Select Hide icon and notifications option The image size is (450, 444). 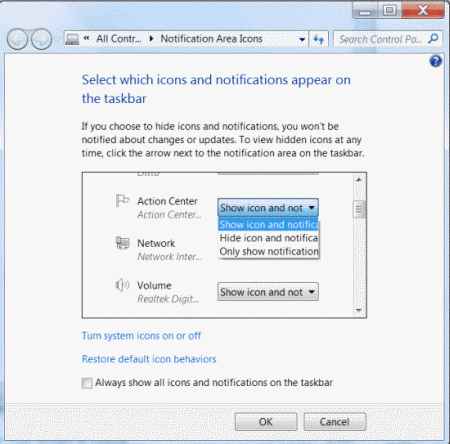tap(269, 238)
